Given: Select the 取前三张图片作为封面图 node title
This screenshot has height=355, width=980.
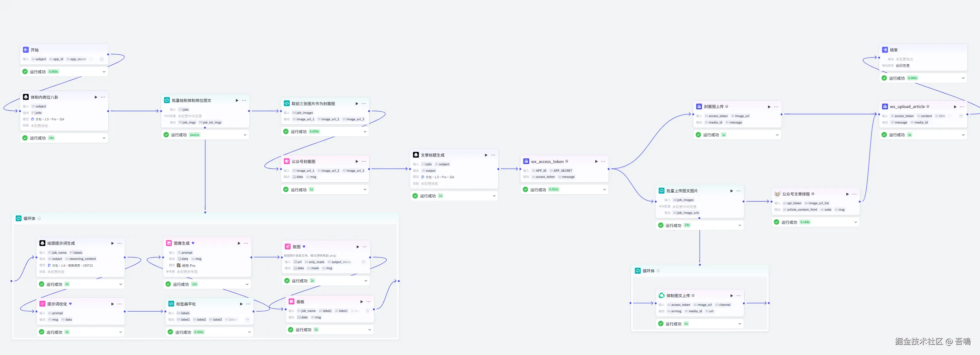Looking at the screenshot, I should point(313,104).
